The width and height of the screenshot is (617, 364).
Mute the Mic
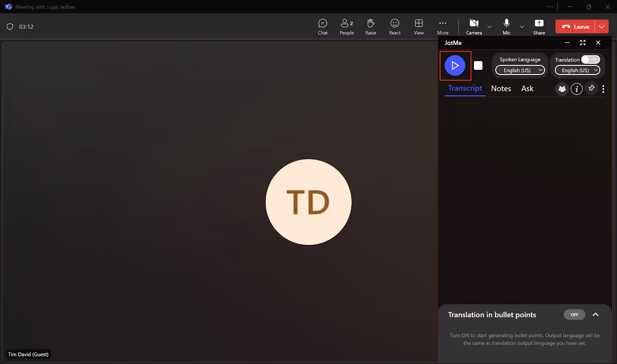pyautogui.click(x=507, y=27)
